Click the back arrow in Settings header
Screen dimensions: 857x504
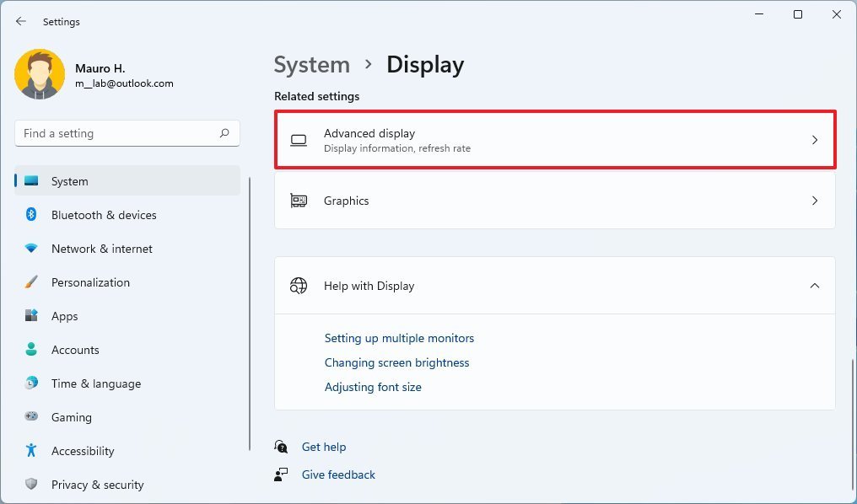pyautogui.click(x=21, y=21)
